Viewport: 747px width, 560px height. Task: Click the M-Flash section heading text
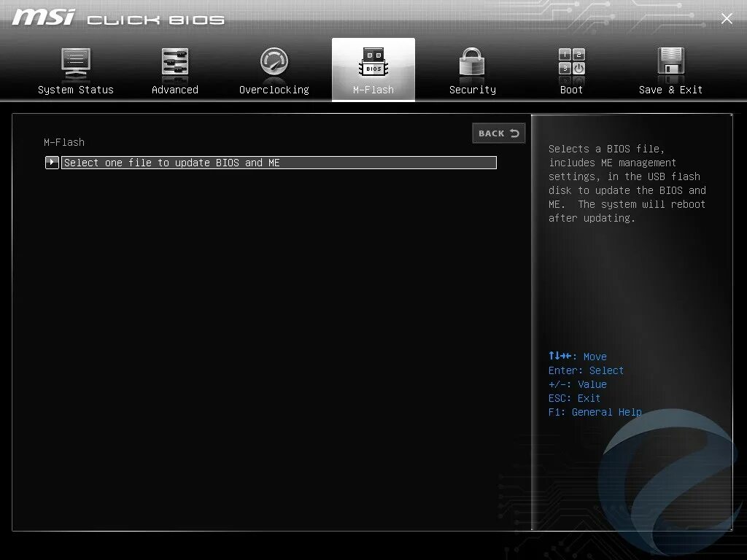[64, 142]
